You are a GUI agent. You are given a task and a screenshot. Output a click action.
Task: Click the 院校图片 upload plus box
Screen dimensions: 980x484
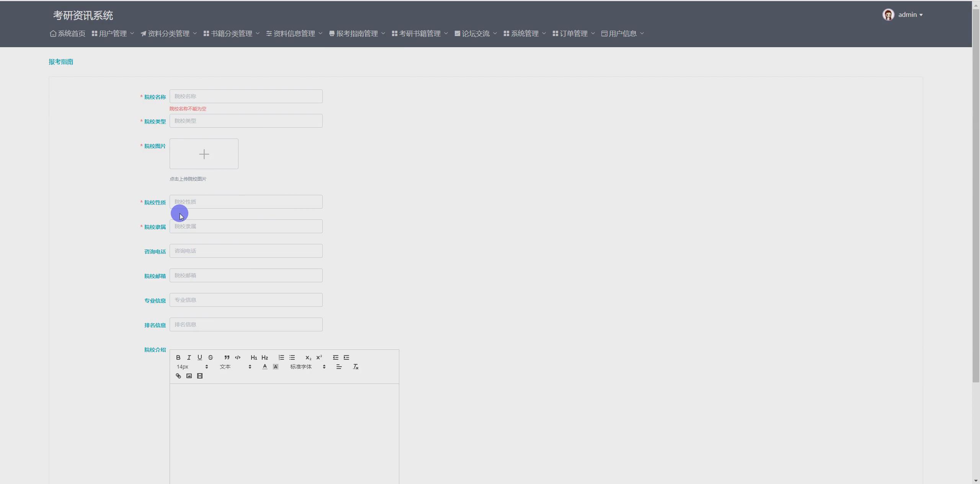coord(204,154)
